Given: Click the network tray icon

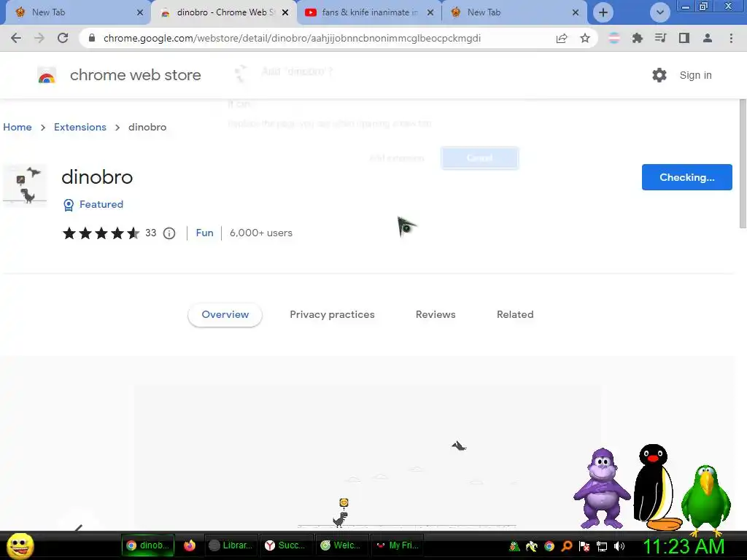Looking at the screenshot, I should (x=602, y=546).
